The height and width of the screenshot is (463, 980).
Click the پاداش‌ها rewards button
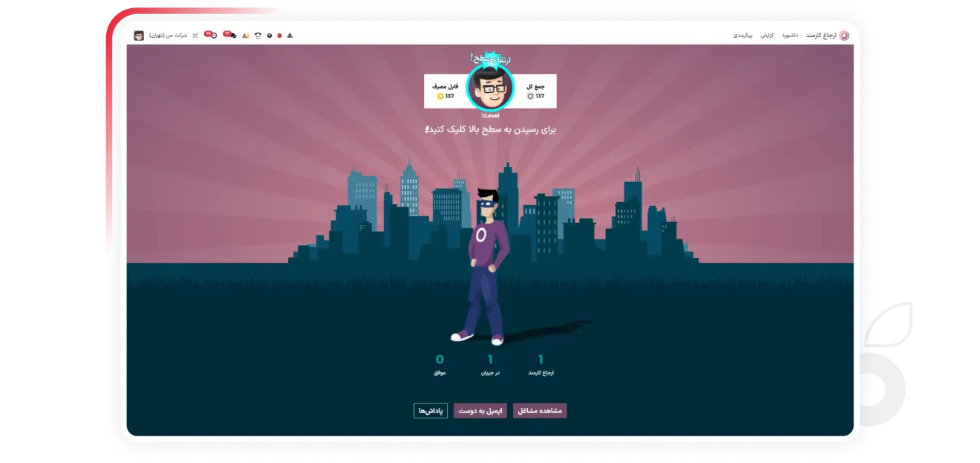tap(431, 411)
